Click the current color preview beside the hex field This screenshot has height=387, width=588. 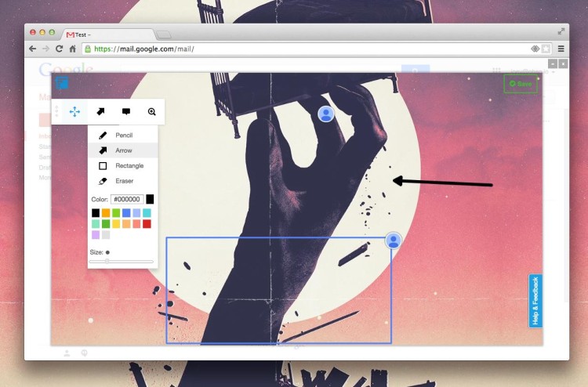pyautogui.click(x=150, y=199)
